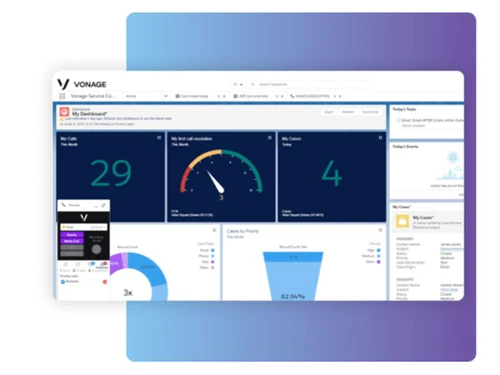Check the email task checkbox in Today's Tasks
This screenshot has width=500, height=375.
tap(398, 120)
